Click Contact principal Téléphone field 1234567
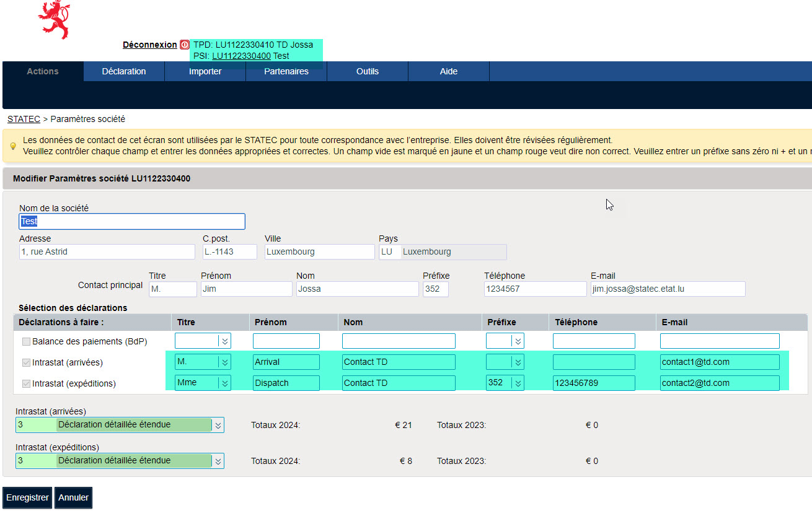 536,289
